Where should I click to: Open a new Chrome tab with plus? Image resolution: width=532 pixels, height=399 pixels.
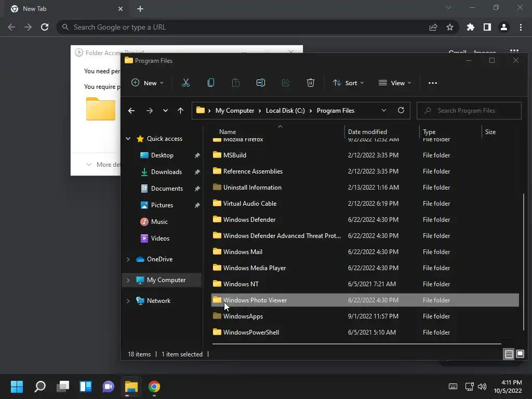tap(140, 9)
